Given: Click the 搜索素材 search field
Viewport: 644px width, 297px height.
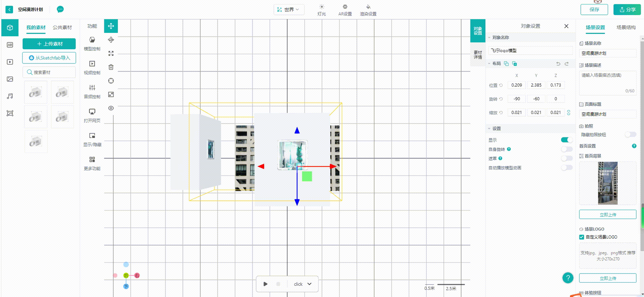Looking at the screenshot, I should click(x=49, y=72).
